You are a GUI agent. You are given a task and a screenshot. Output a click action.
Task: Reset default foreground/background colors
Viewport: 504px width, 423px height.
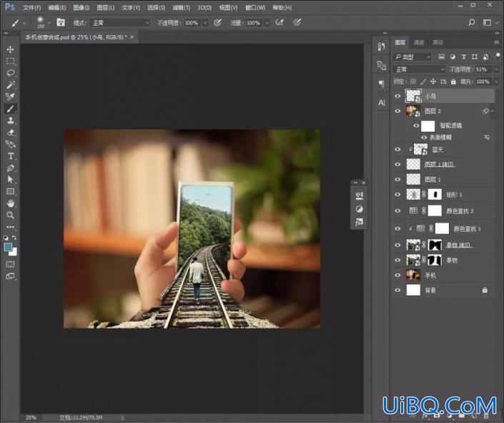tap(6, 238)
